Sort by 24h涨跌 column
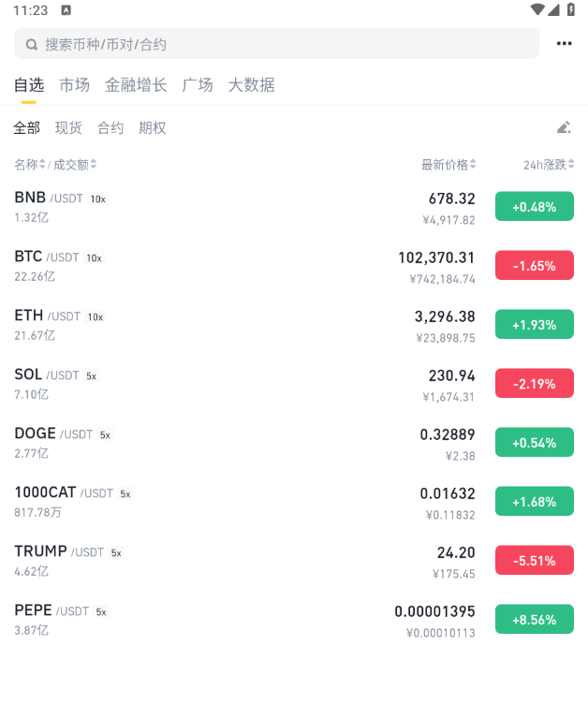 pyautogui.click(x=549, y=165)
